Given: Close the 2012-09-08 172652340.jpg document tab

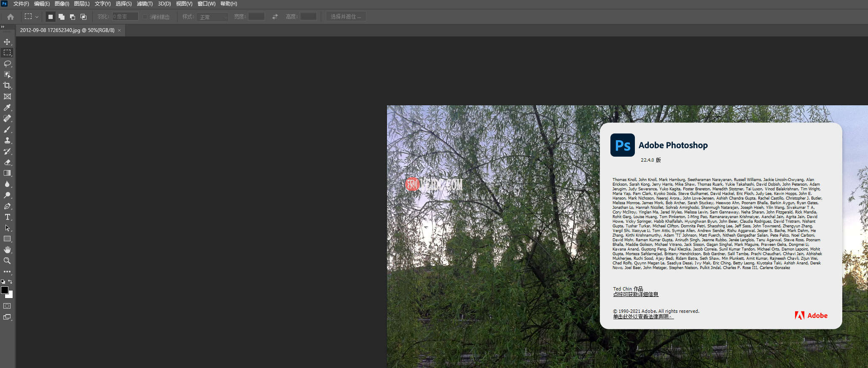Looking at the screenshot, I should coord(119,30).
